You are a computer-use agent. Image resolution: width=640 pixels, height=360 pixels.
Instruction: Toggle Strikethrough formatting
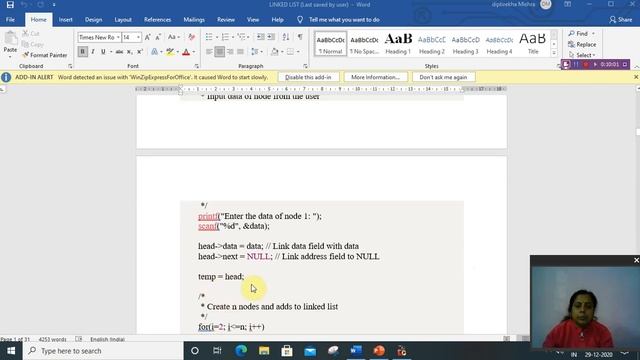[119, 52]
